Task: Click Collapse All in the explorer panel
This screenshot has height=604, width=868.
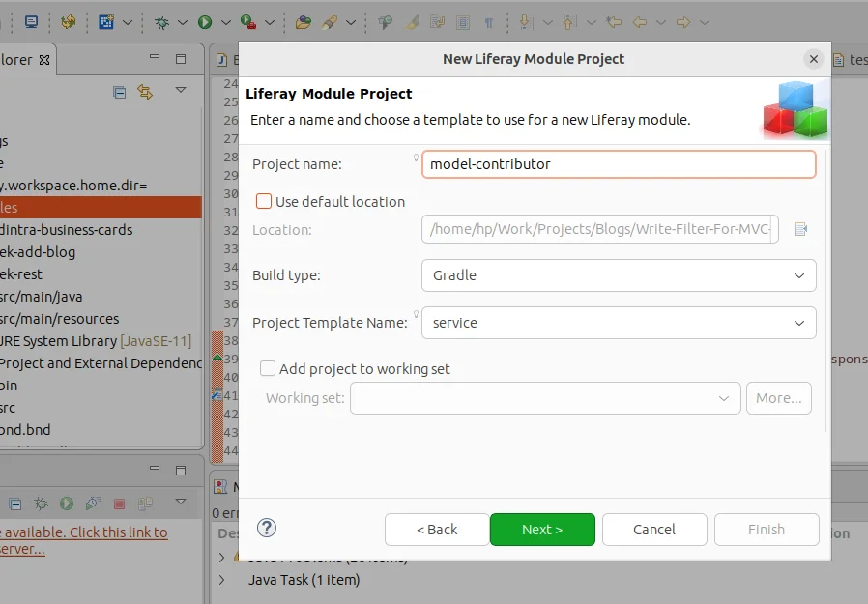Action: (x=119, y=92)
